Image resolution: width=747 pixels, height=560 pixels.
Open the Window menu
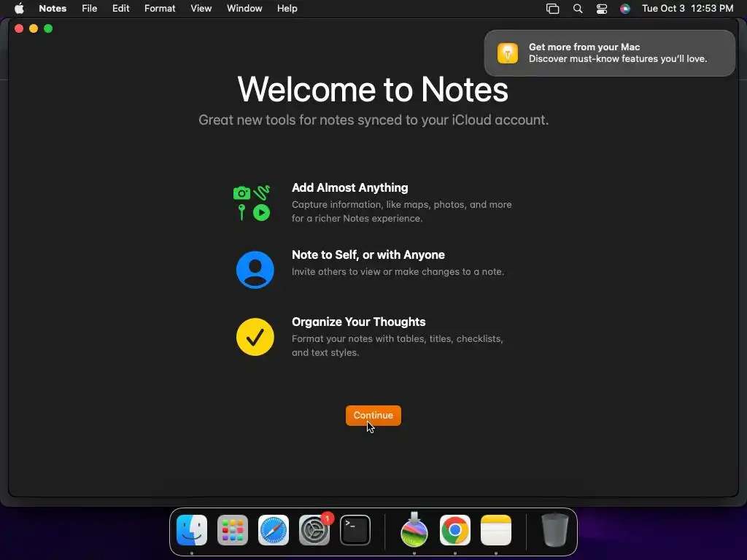click(x=244, y=9)
